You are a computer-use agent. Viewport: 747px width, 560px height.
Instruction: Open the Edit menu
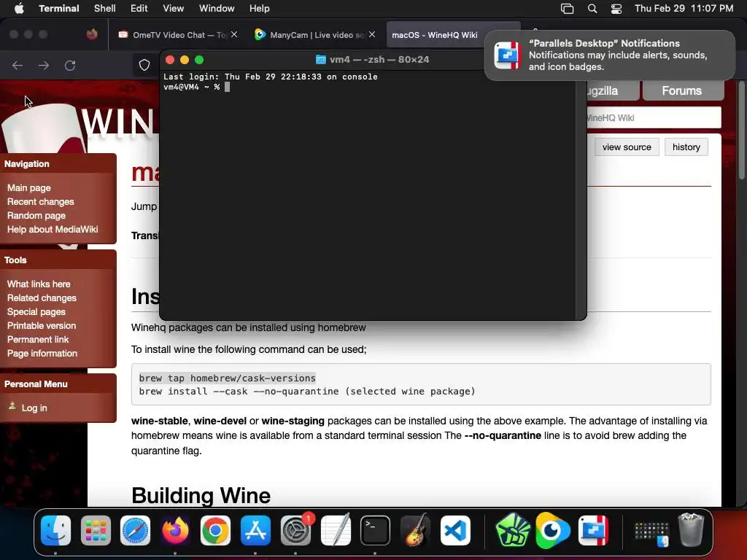(139, 9)
